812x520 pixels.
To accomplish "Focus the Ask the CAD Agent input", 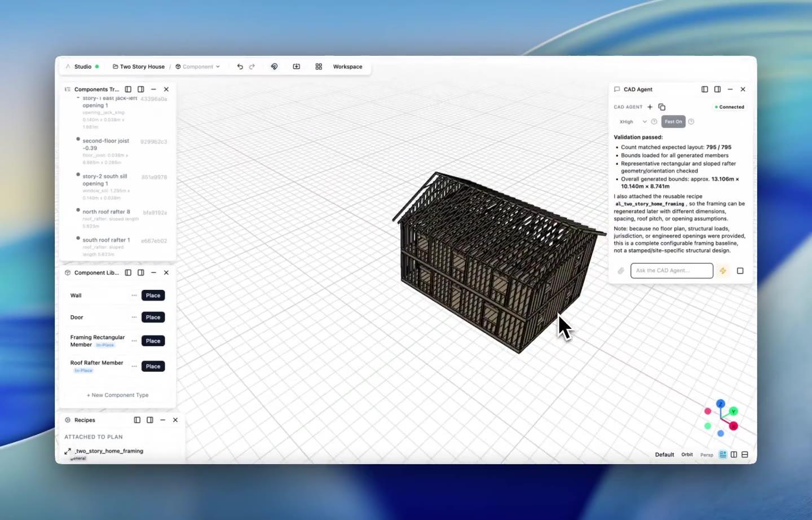I will pyautogui.click(x=672, y=271).
